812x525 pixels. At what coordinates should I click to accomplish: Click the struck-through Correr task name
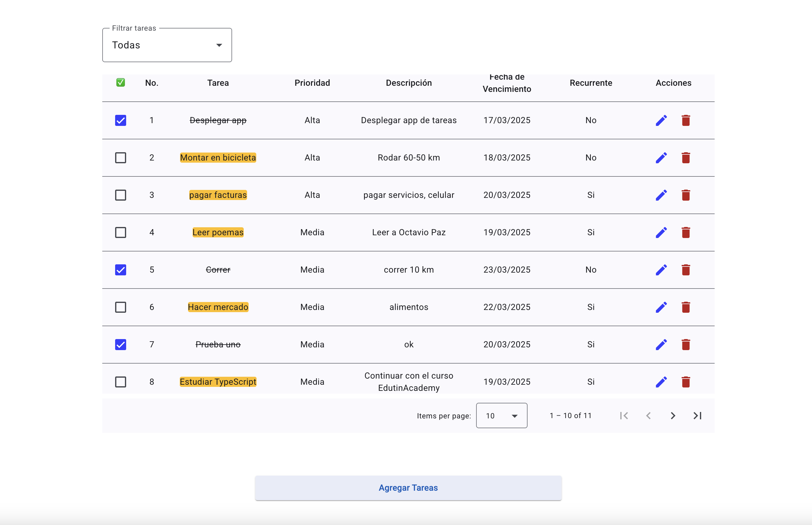click(218, 270)
